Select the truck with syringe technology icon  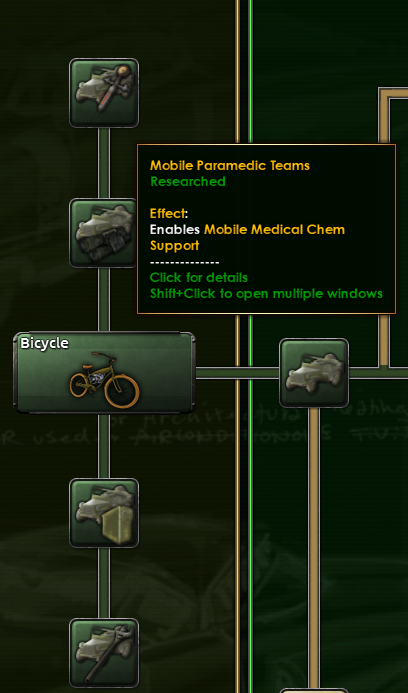(104, 93)
